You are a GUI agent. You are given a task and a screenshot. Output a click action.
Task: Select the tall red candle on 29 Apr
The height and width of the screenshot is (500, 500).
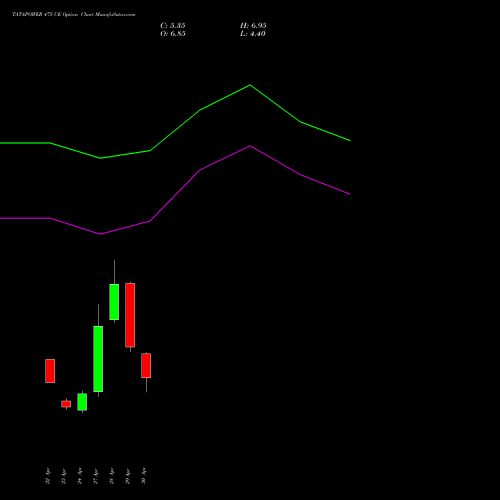coord(130,315)
